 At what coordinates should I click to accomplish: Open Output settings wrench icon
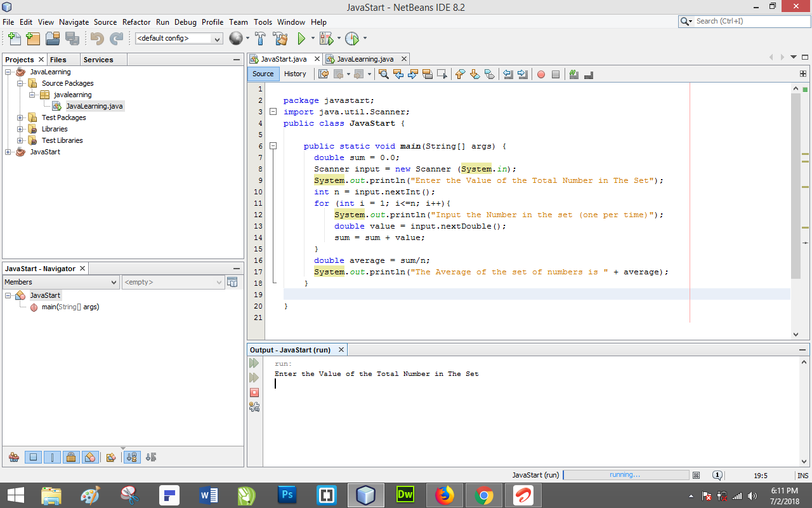254,407
